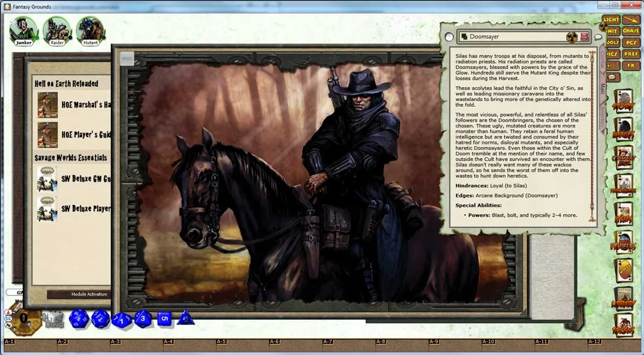Click the Hindrances: Loyal line
The height and width of the screenshot is (355, 644).
click(x=491, y=186)
